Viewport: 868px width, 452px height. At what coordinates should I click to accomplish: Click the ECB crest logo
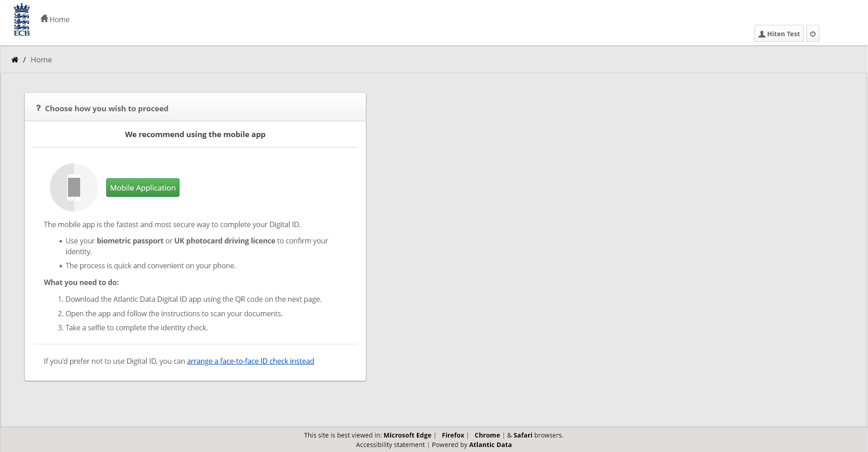click(x=22, y=20)
